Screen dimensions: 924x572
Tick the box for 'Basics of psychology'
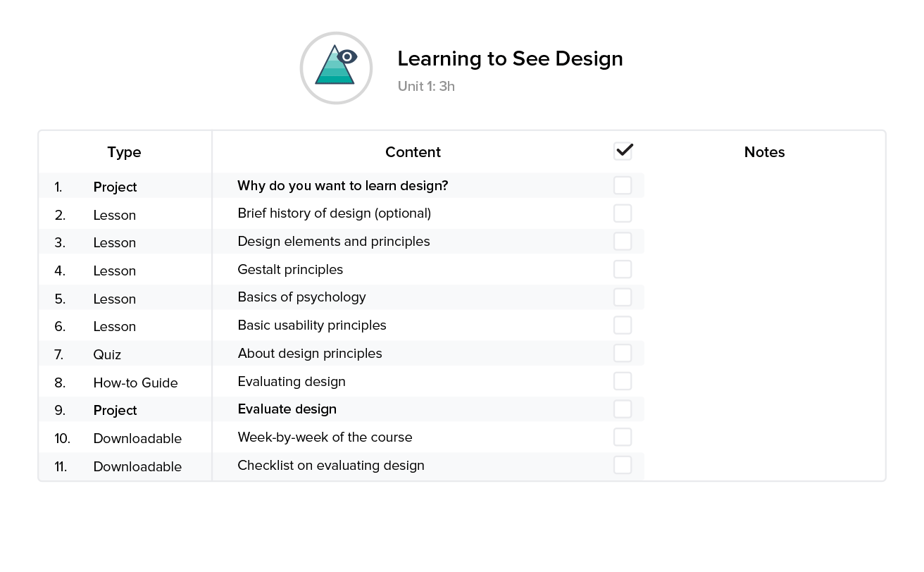pyautogui.click(x=623, y=297)
